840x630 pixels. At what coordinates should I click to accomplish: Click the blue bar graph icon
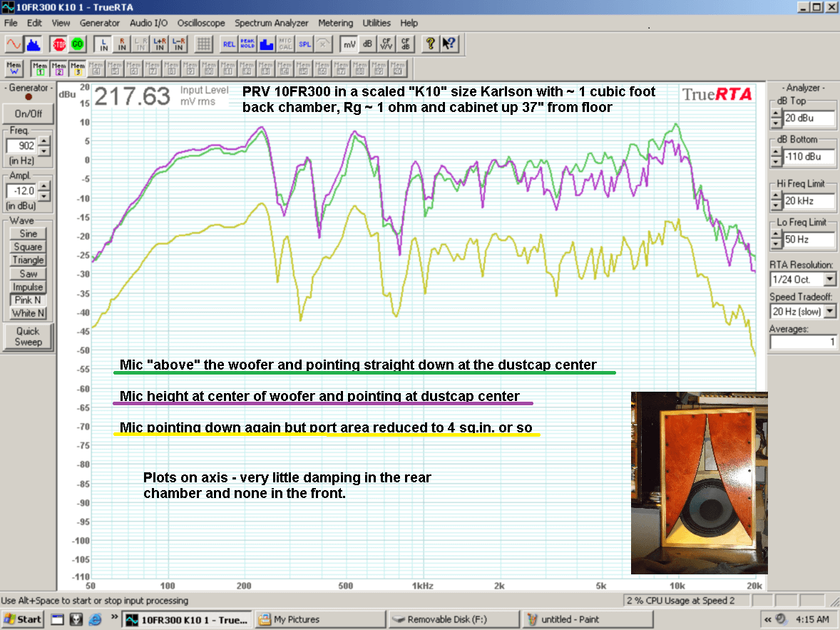coord(266,44)
